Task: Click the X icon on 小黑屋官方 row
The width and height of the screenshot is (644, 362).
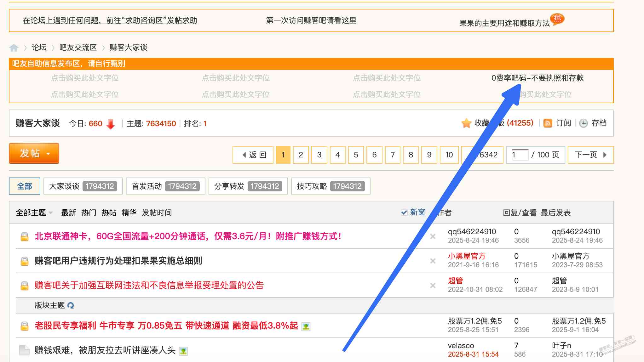Action: pos(433,261)
